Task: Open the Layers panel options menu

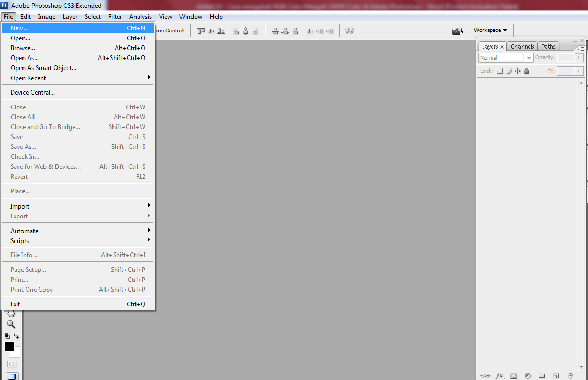Action: pos(581,49)
